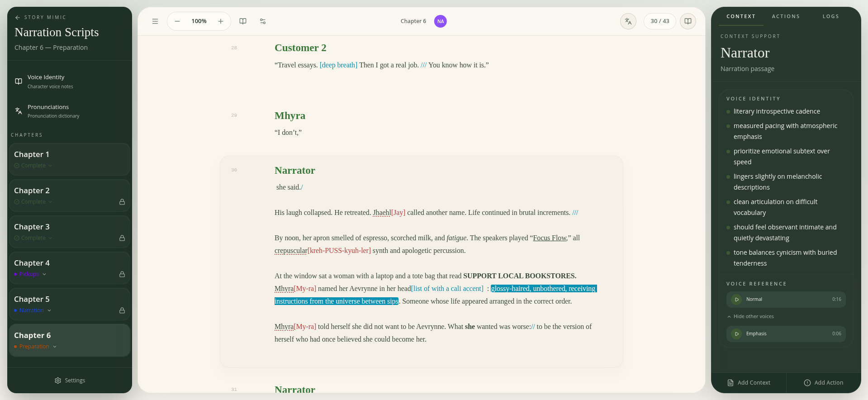Click the Mhyra segment heading
This screenshot has width=868, height=400.
290,116
